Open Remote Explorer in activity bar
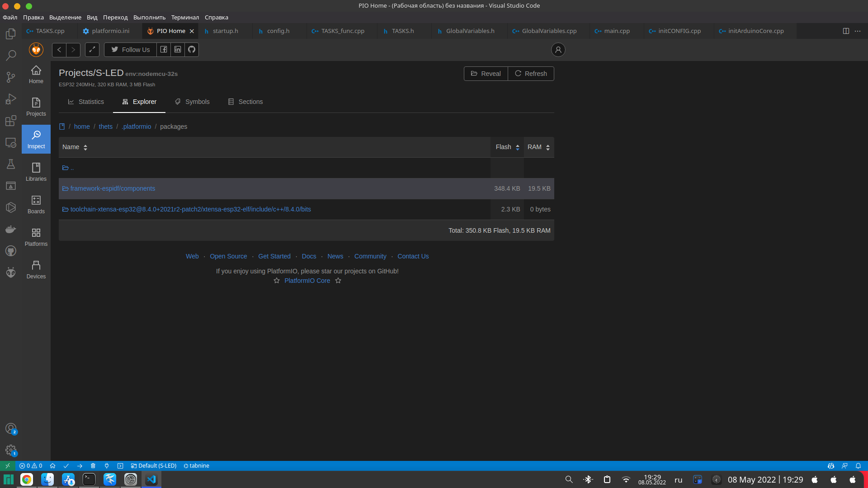Viewport: 868px width, 488px height. 11,142
